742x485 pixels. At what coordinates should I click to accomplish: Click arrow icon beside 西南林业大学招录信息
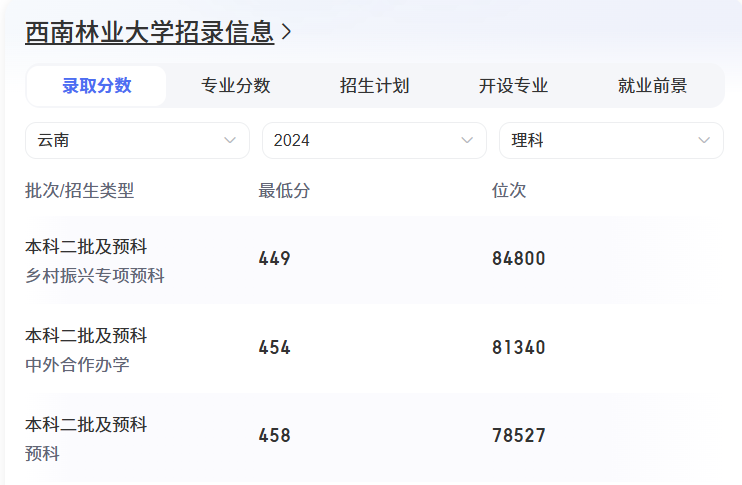tap(286, 32)
